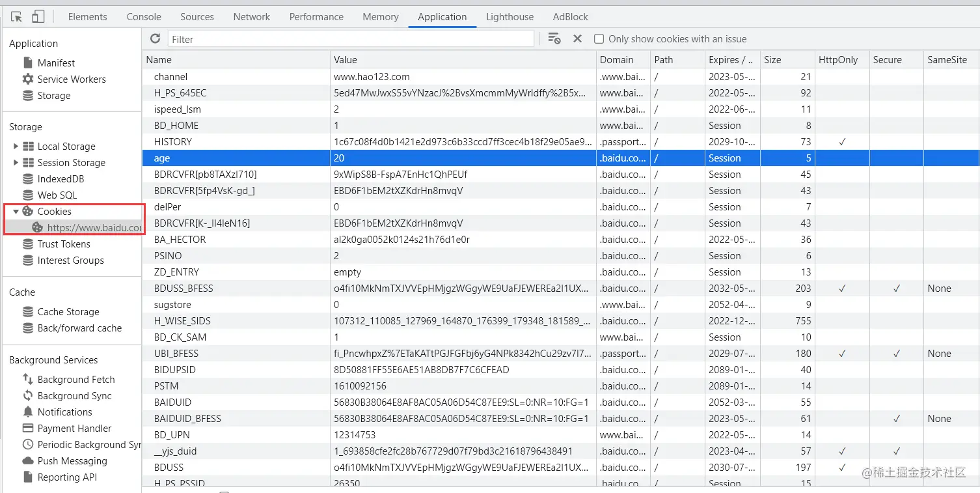The height and width of the screenshot is (493, 980).
Task: Sort cookies by the HttpOnly column header
Action: (842, 60)
